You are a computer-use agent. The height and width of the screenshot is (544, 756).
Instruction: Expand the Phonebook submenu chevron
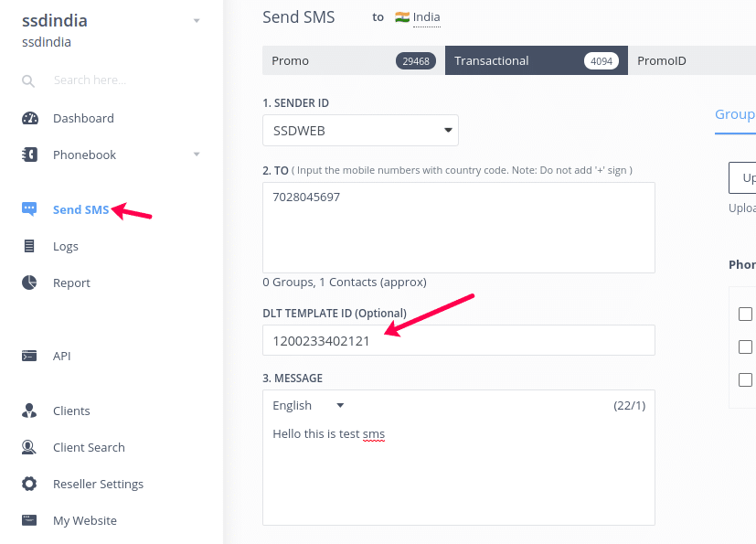pos(197,155)
